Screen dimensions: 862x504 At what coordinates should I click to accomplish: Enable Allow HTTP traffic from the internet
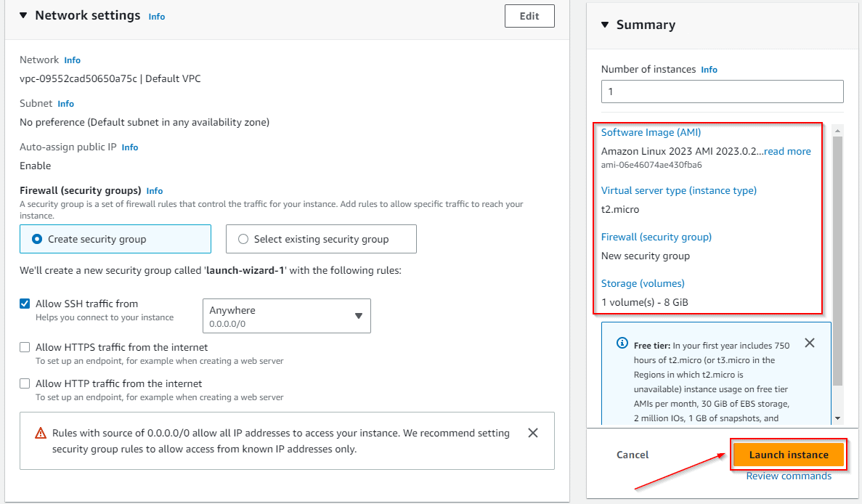[x=24, y=383]
